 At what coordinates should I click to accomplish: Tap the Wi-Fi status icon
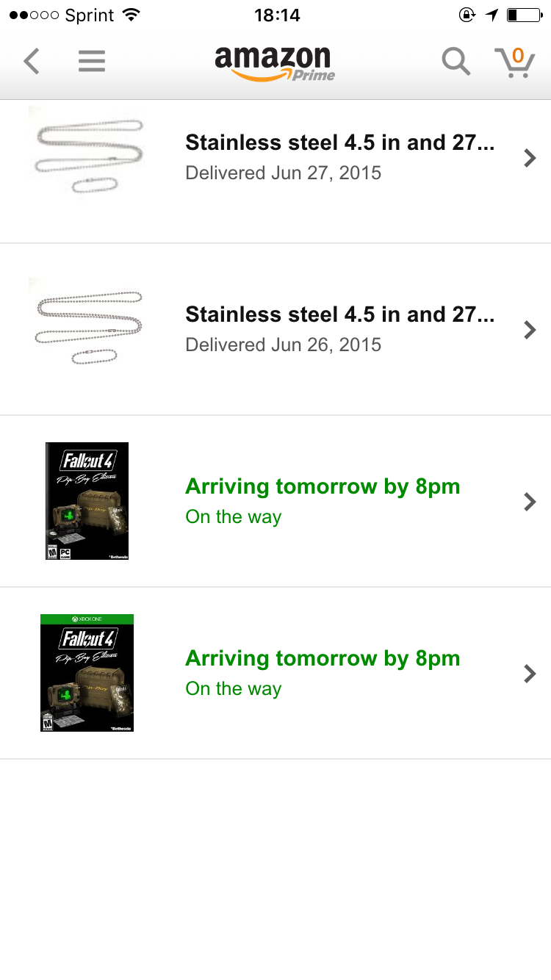pos(132,15)
